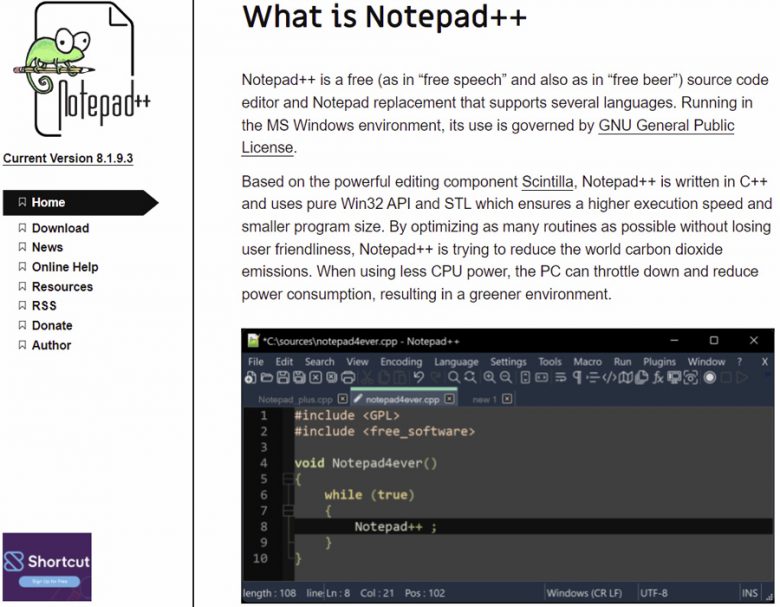780x607 pixels.
Task: Open the Document List icon
Action: click(x=642, y=377)
